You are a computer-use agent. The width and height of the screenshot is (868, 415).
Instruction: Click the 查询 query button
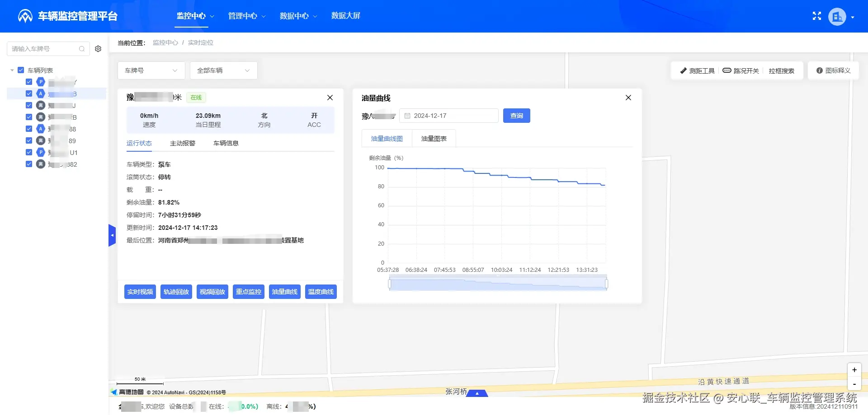tap(516, 116)
